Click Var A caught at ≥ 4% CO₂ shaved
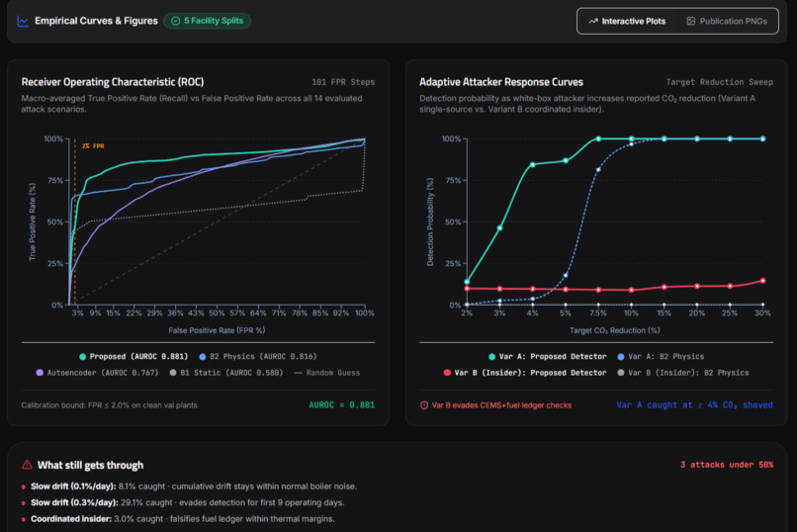The width and height of the screenshot is (797, 532). (x=694, y=405)
